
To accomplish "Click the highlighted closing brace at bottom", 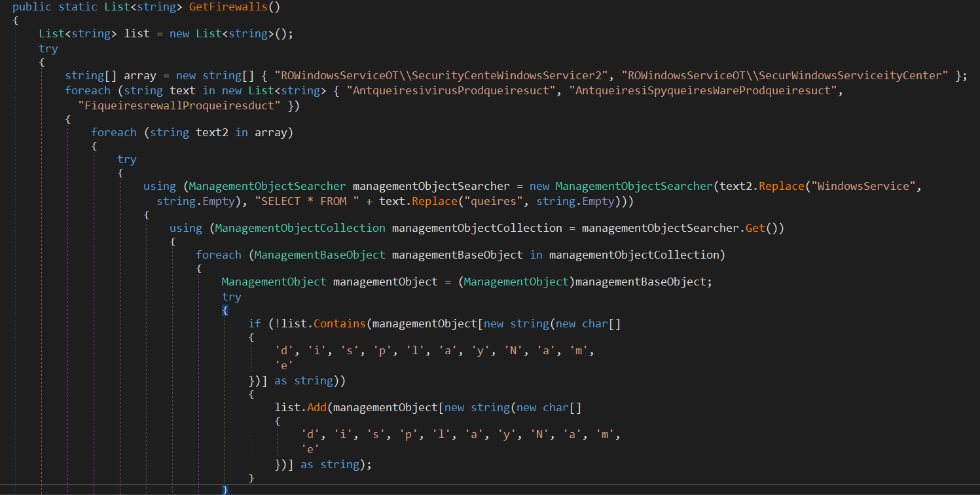I will [225, 489].
